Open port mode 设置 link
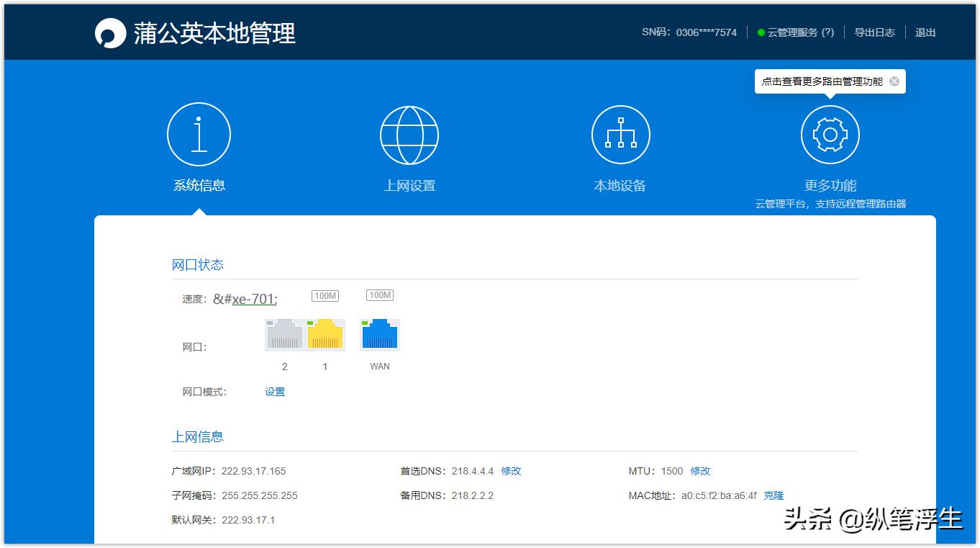Screen dimensions: 980x548 (x=274, y=391)
